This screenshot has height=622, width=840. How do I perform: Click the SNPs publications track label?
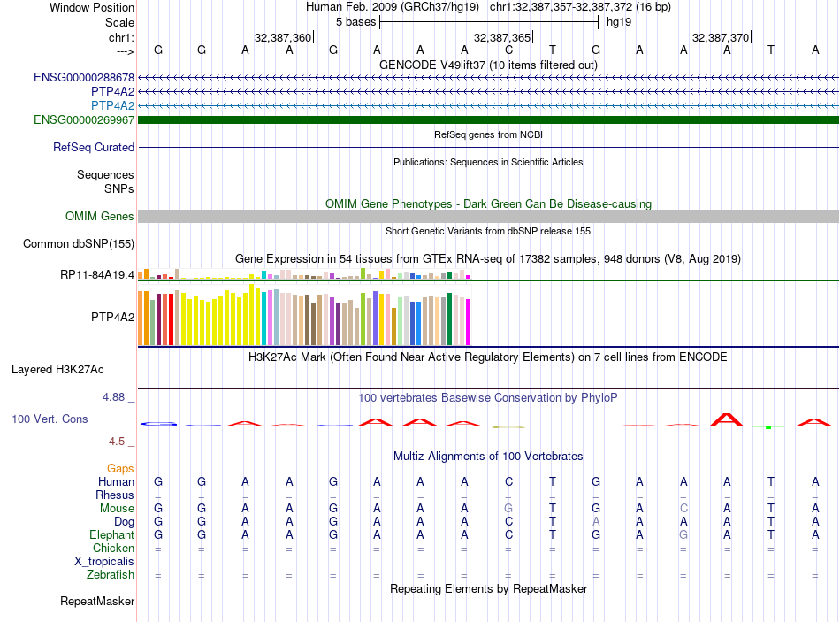pyautogui.click(x=119, y=188)
